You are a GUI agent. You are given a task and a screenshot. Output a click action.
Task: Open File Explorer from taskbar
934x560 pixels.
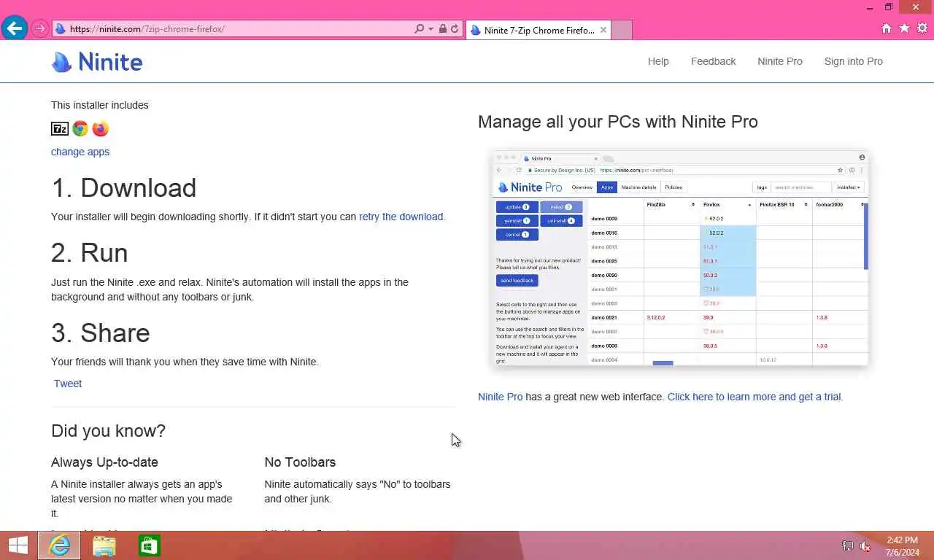pos(104,545)
